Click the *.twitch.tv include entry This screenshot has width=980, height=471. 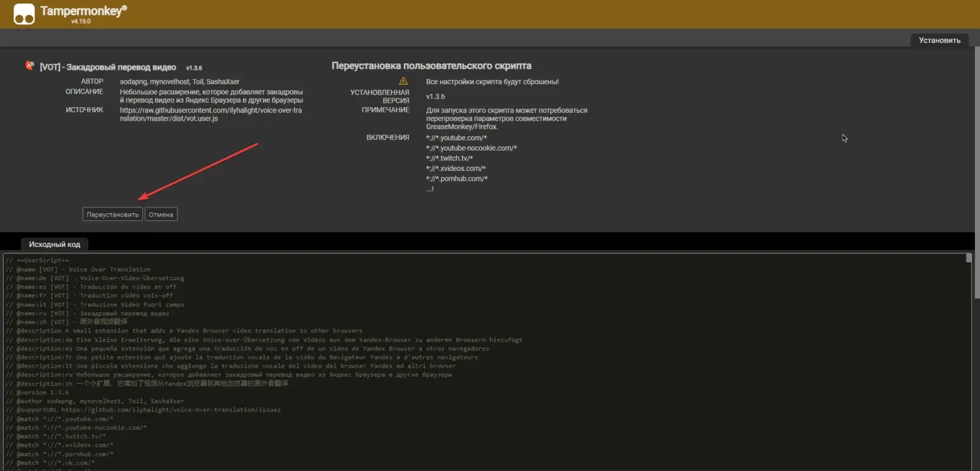click(449, 158)
